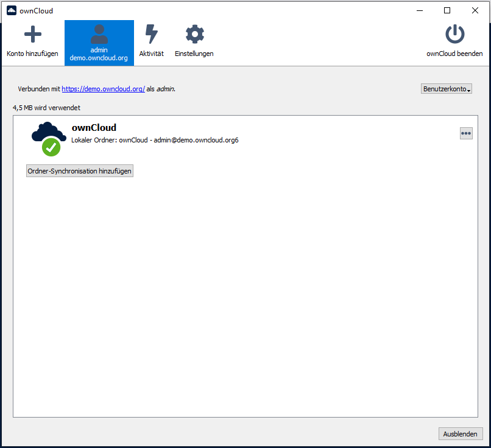Click Ordner-Synchronisation hinzufügen

79,170
